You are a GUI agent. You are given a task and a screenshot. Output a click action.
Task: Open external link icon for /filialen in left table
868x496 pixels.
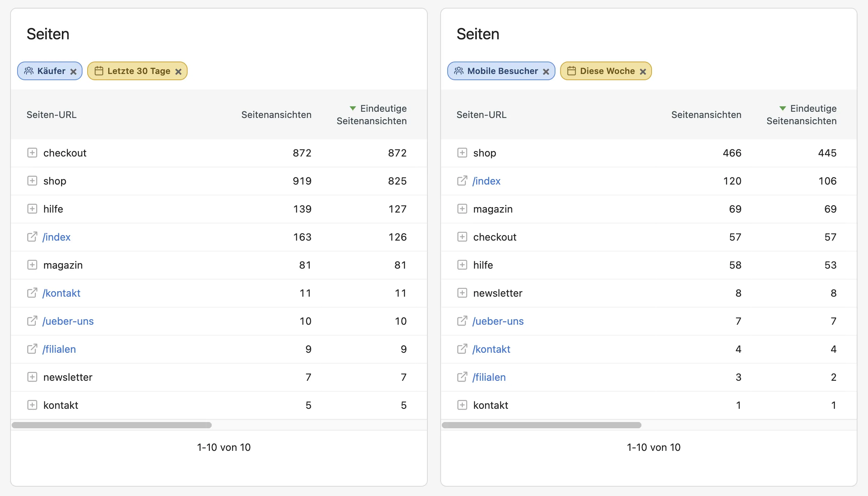pos(32,348)
